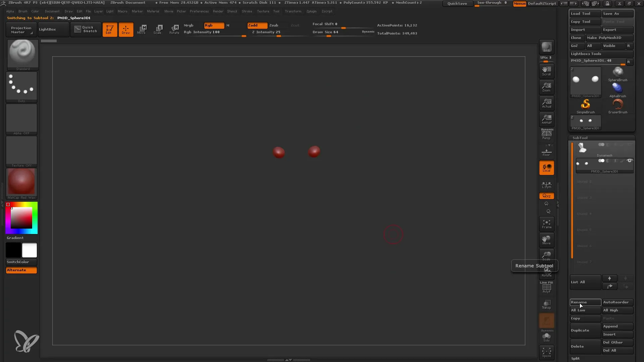Toggle Perspective (Persp) view

point(546,135)
